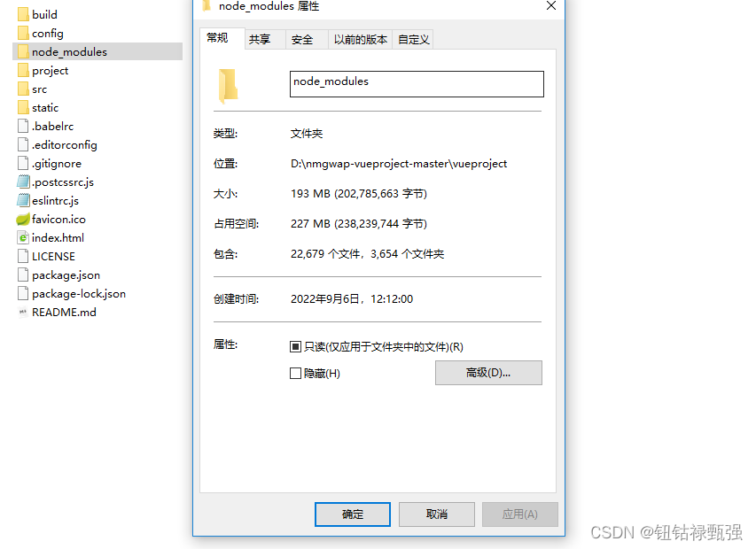Image resolution: width=756 pixels, height=549 pixels.
Task: Confirm with the 确定 button
Action: pyautogui.click(x=353, y=514)
